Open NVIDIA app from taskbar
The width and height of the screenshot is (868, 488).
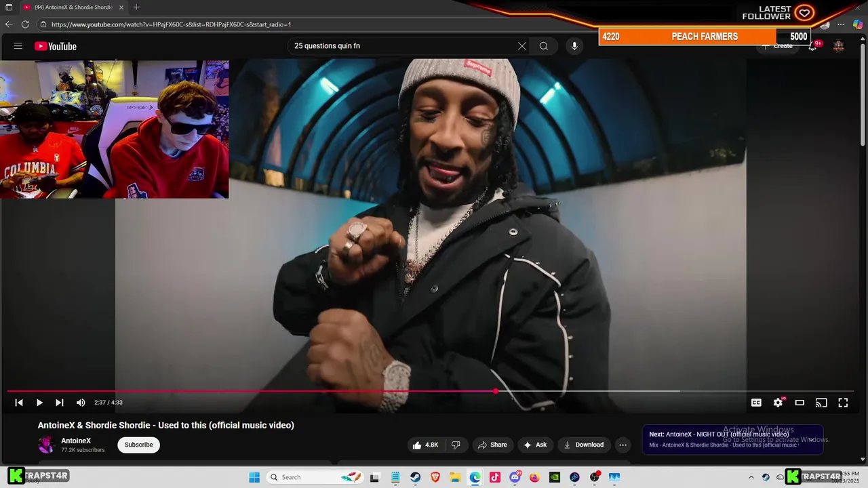555,477
